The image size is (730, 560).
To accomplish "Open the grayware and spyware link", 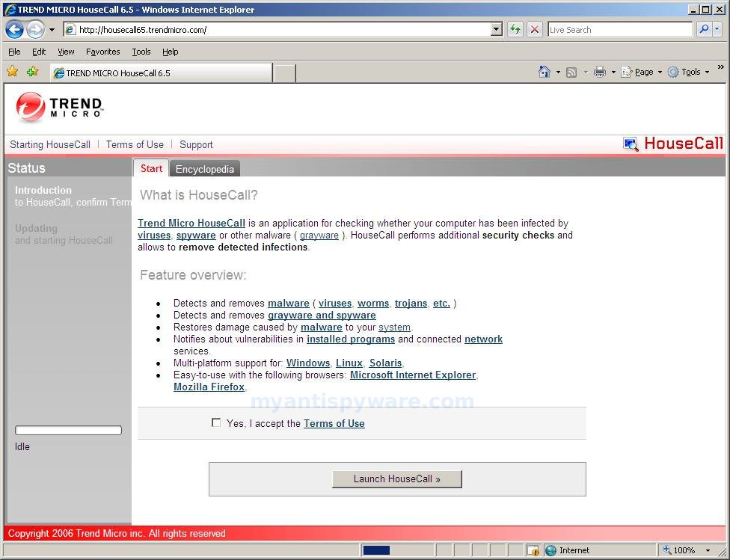I will tap(322, 316).
